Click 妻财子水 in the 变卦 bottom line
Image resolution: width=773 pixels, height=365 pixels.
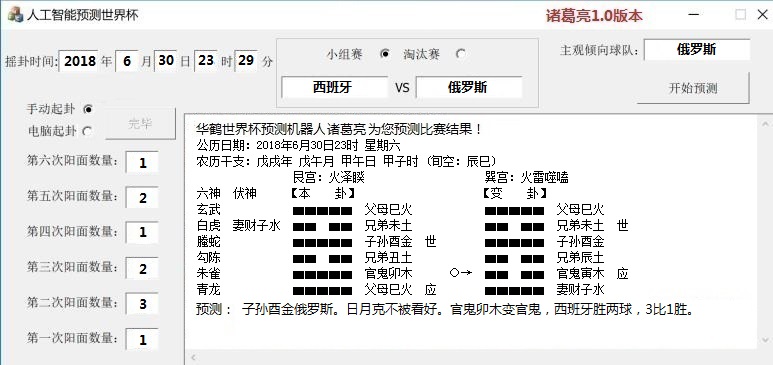580,289
